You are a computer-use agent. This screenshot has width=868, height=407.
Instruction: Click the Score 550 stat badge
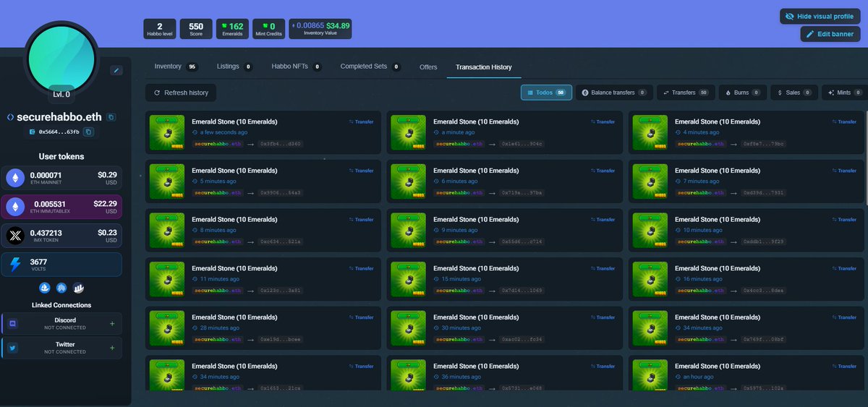point(195,29)
